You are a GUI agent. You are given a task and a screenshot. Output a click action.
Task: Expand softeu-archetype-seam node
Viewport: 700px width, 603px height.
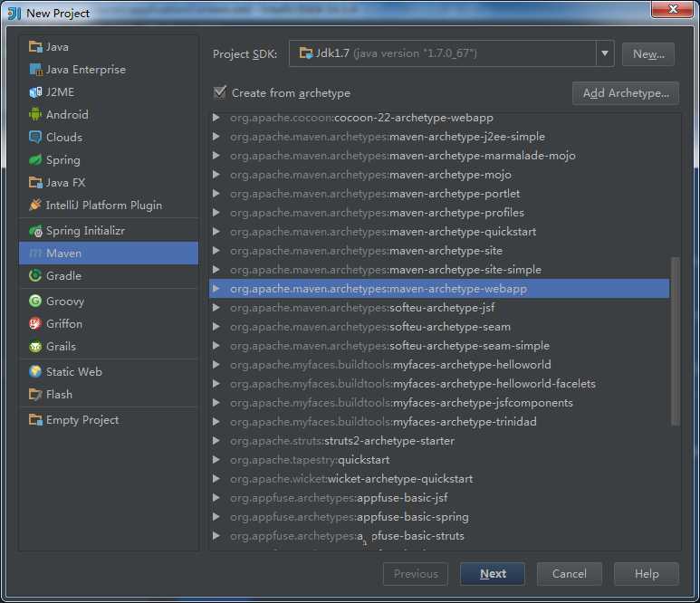pos(216,326)
